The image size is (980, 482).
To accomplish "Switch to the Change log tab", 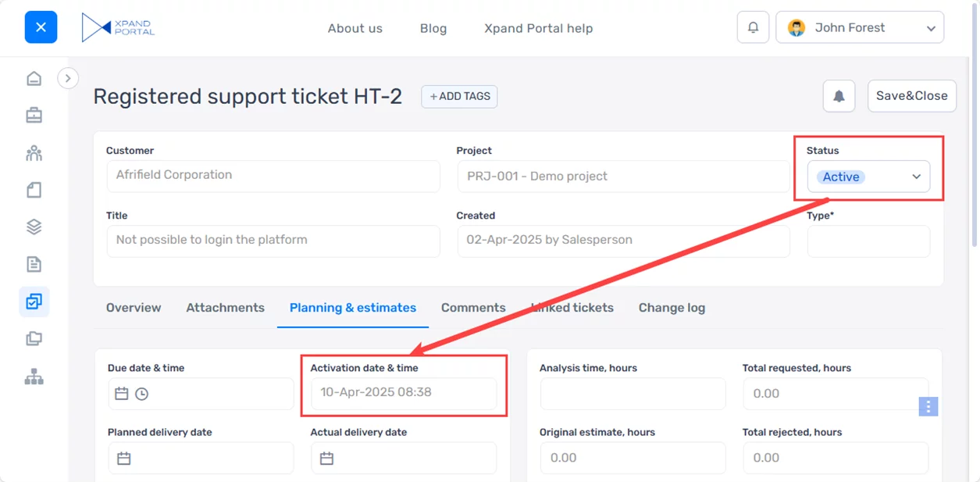I will click(672, 308).
